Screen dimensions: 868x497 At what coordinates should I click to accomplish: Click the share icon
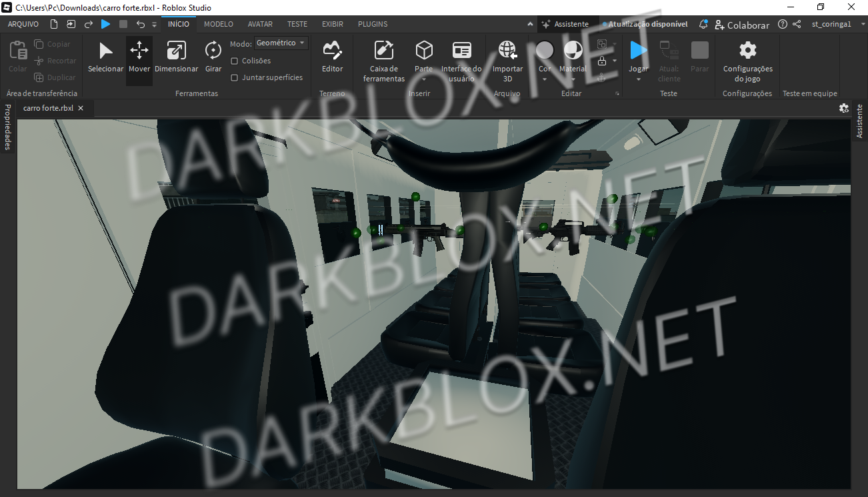point(797,24)
